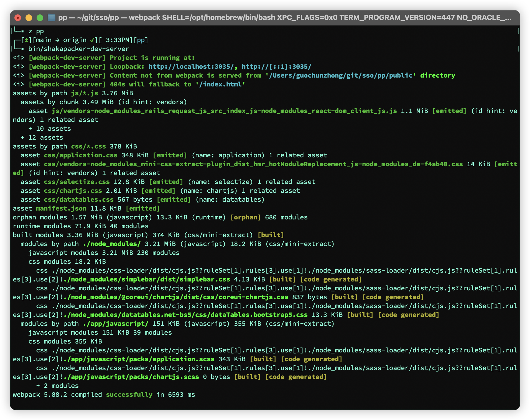Screen dimensions: 530x420
Task: Click the word 'successfully' in the last line
Action: click(129, 395)
